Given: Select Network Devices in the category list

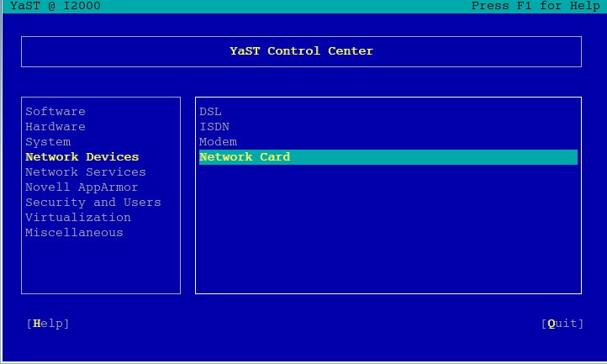Looking at the screenshot, I should (x=82, y=157).
